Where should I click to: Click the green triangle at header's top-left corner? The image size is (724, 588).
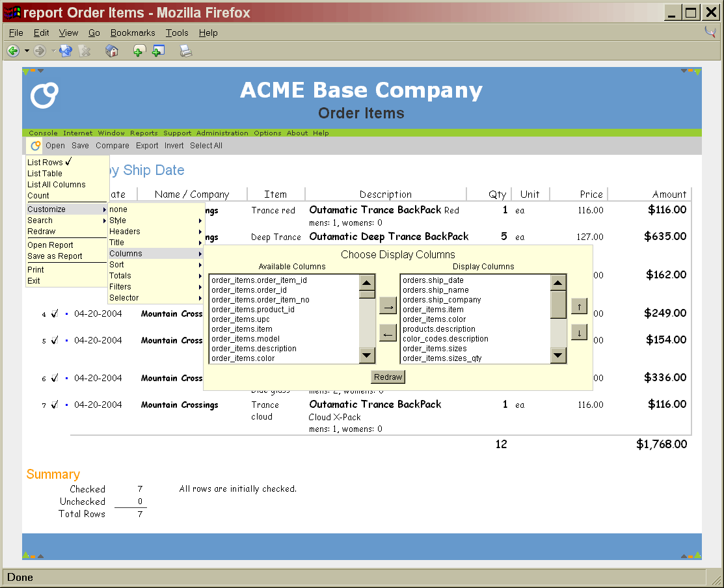pos(26,71)
